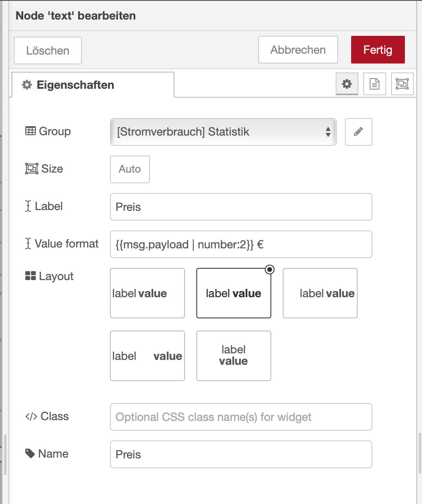Click into the Value format field
422x504 pixels.
[241, 244]
